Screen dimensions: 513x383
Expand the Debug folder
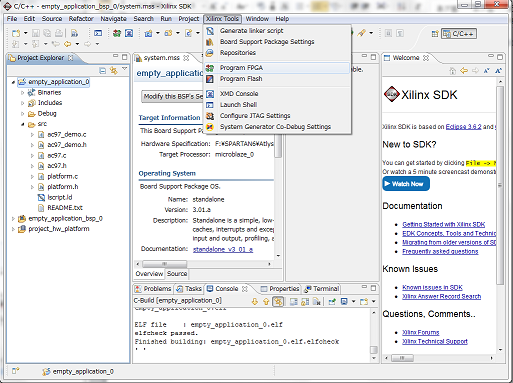coord(23,114)
